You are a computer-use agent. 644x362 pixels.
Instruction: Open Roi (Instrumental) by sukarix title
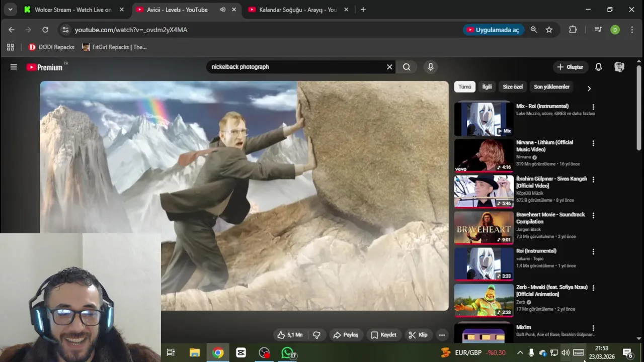(536, 251)
